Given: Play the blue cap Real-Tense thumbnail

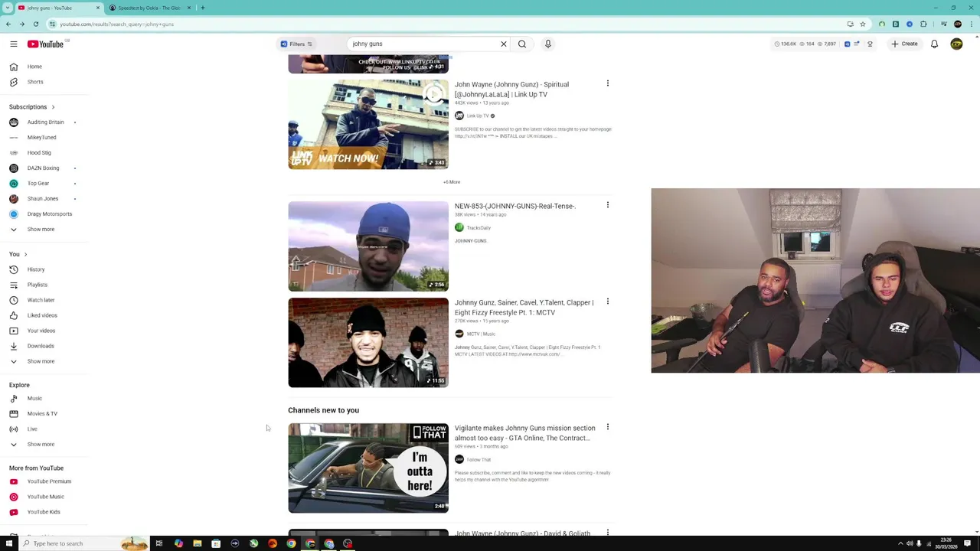Looking at the screenshot, I should (368, 246).
